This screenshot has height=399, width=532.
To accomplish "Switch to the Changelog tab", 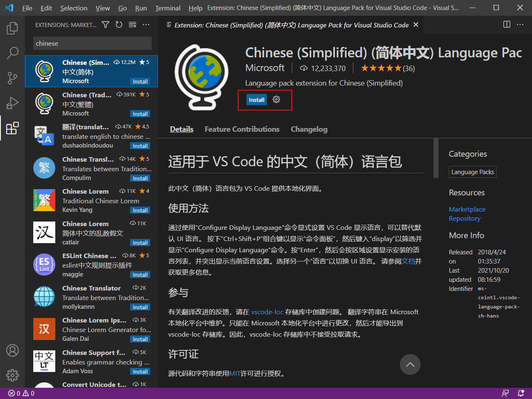I will coord(309,129).
